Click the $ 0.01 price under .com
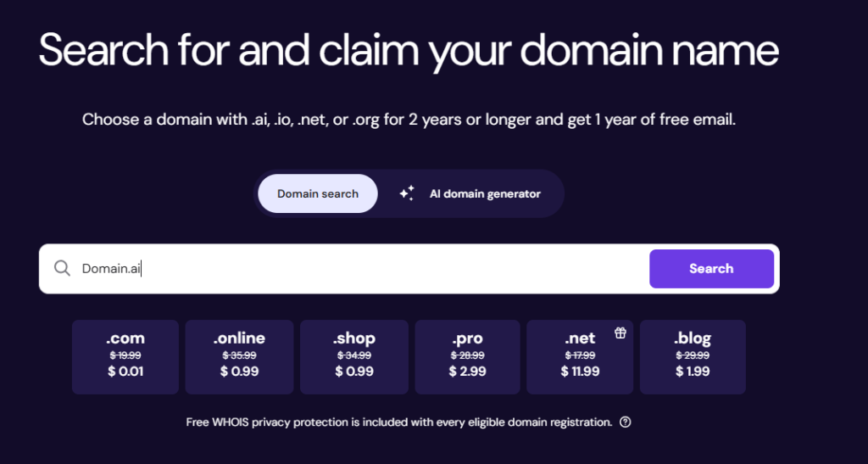 (x=125, y=372)
